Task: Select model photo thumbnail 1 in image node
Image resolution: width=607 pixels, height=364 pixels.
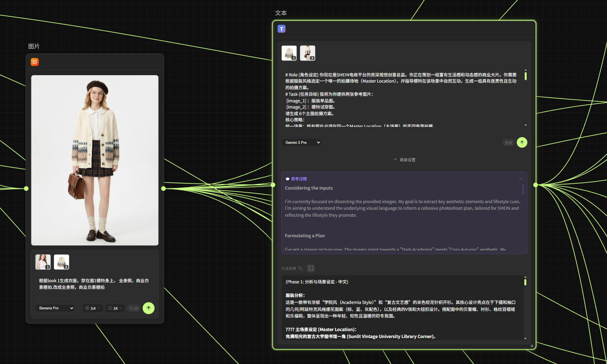Action: (43, 262)
